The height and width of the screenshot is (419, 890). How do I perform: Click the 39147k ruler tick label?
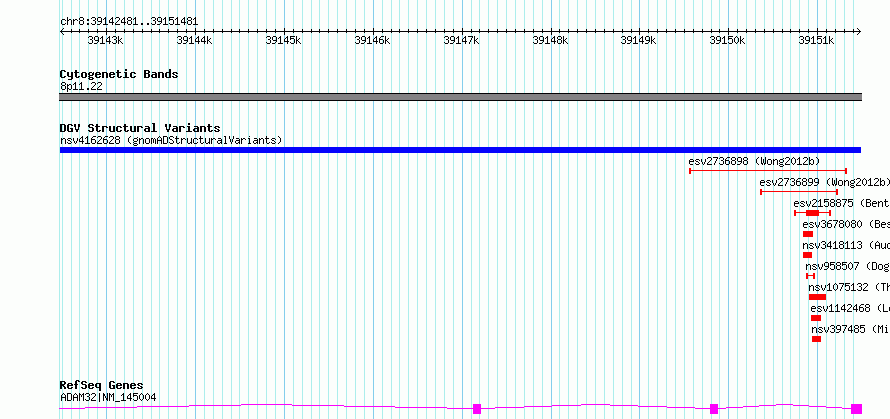[x=461, y=40]
